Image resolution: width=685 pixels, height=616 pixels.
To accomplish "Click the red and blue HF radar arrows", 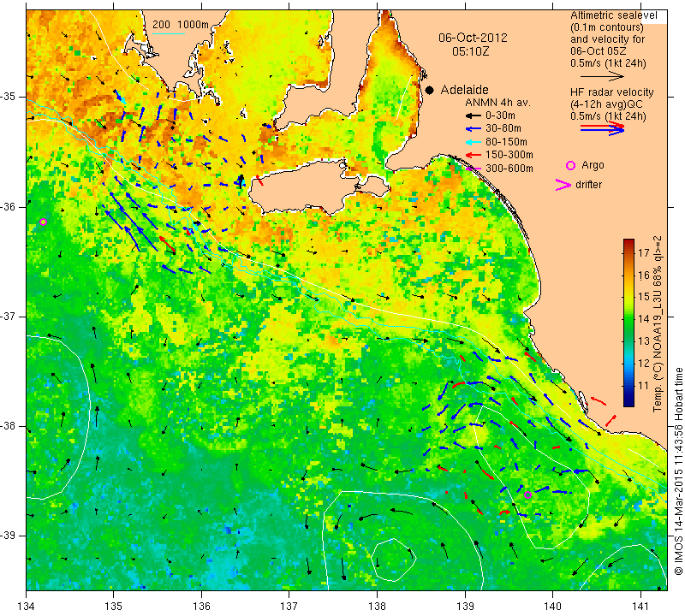I will 602,128.
